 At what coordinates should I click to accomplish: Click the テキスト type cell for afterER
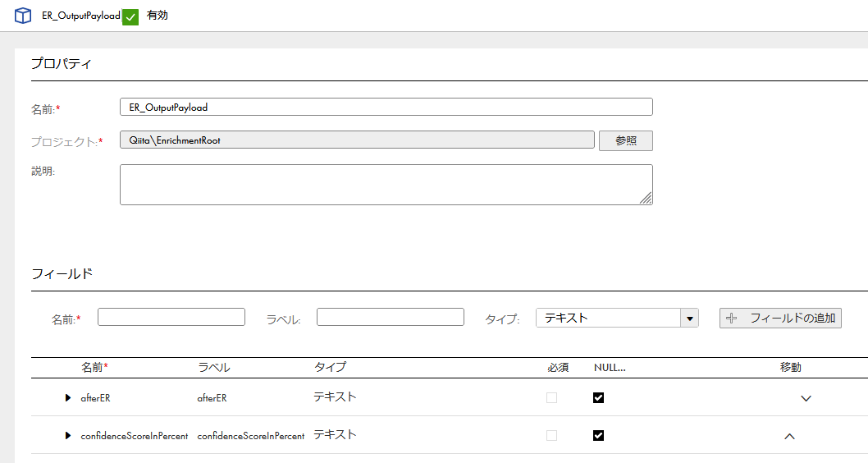pyautogui.click(x=335, y=397)
